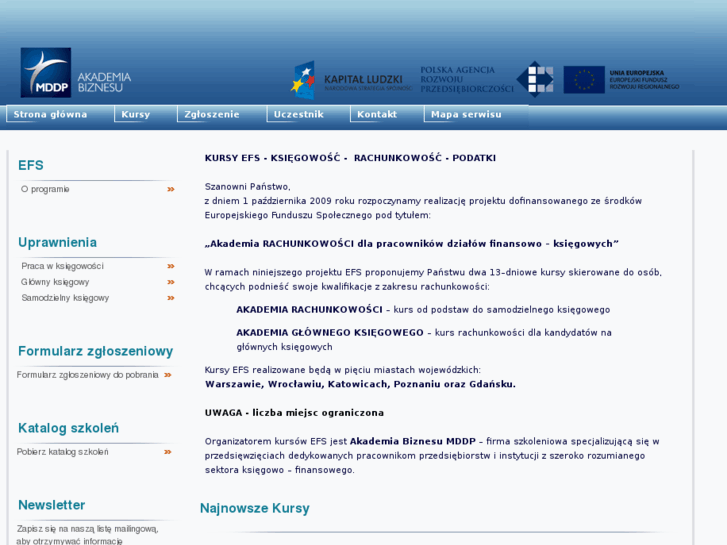Click the MDDP Akademia Biznesu logo
This screenshot has width=727, height=545.
tap(76, 72)
